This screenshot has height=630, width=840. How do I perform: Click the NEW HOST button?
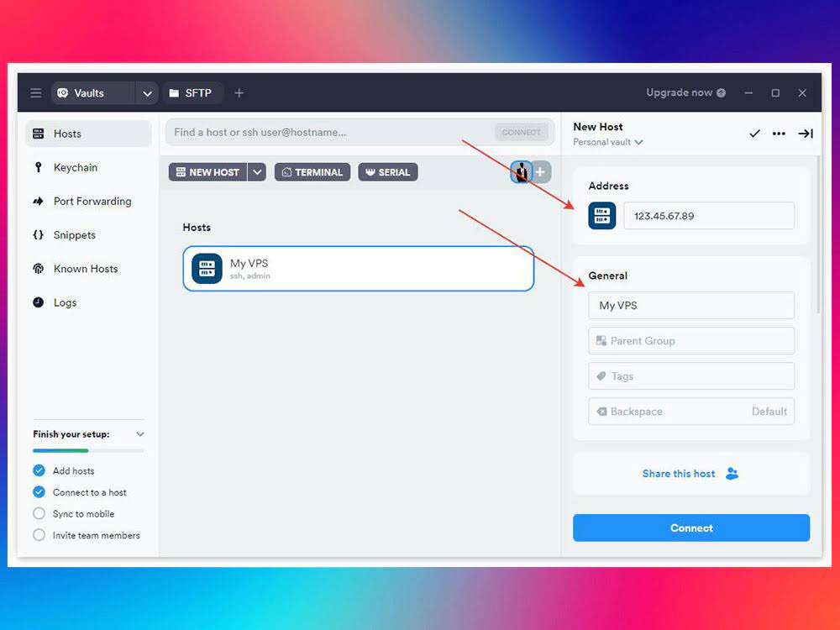[207, 172]
